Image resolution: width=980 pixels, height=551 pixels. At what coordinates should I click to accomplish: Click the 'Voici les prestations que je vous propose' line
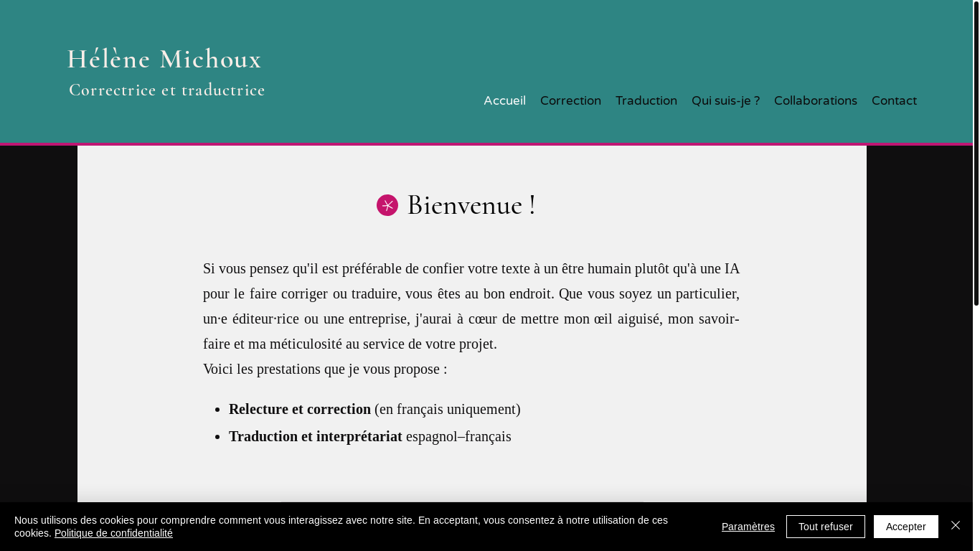coord(325,369)
